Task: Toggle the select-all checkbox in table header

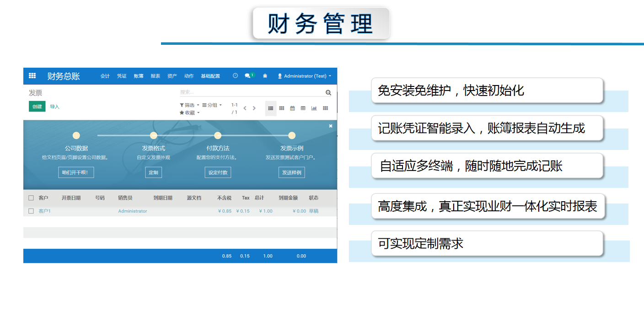Action: click(31, 198)
